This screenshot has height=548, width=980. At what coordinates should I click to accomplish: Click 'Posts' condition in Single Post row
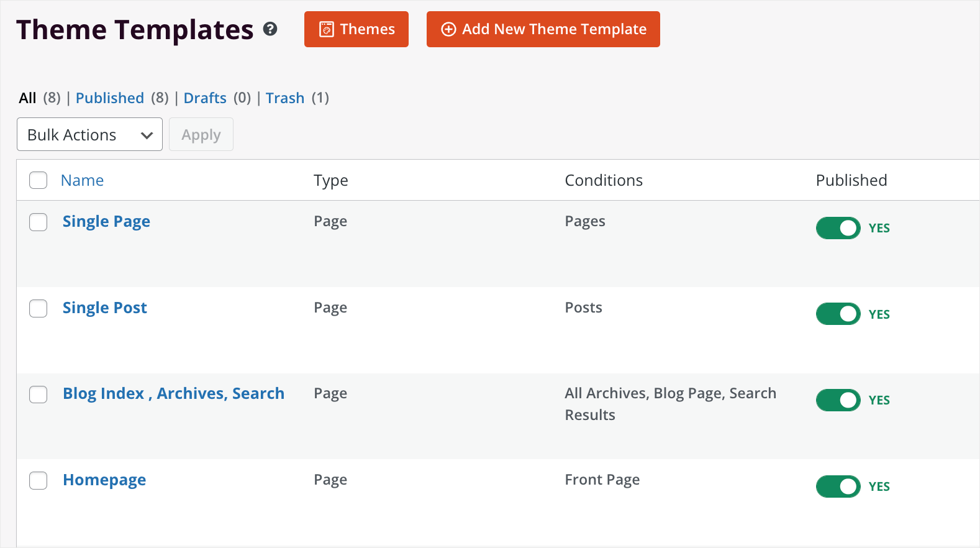point(583,308)
